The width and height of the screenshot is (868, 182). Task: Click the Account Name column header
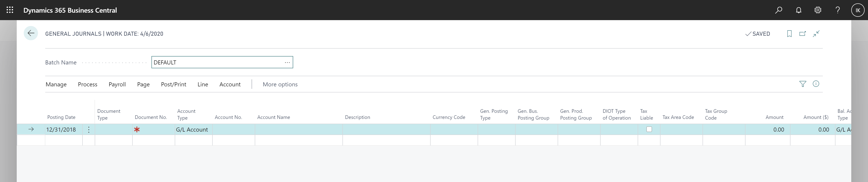pos(273,117)
